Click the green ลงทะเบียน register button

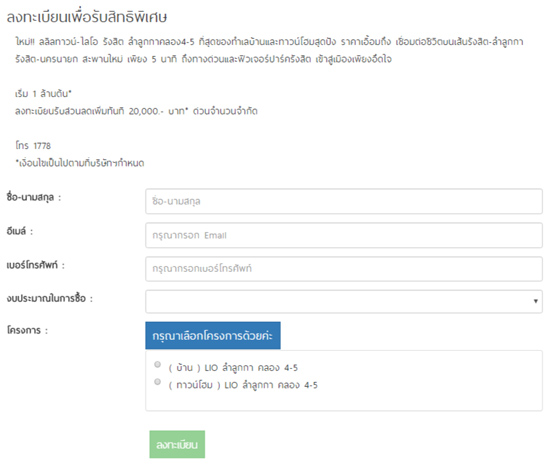[177, 444]
